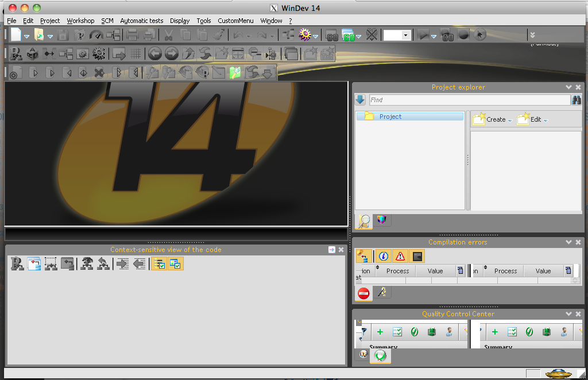Click the stop-sign record icon in main toolbar
The width and height of the screenshot is (588, 380).
pyautogui.click(x=464, y=35)
